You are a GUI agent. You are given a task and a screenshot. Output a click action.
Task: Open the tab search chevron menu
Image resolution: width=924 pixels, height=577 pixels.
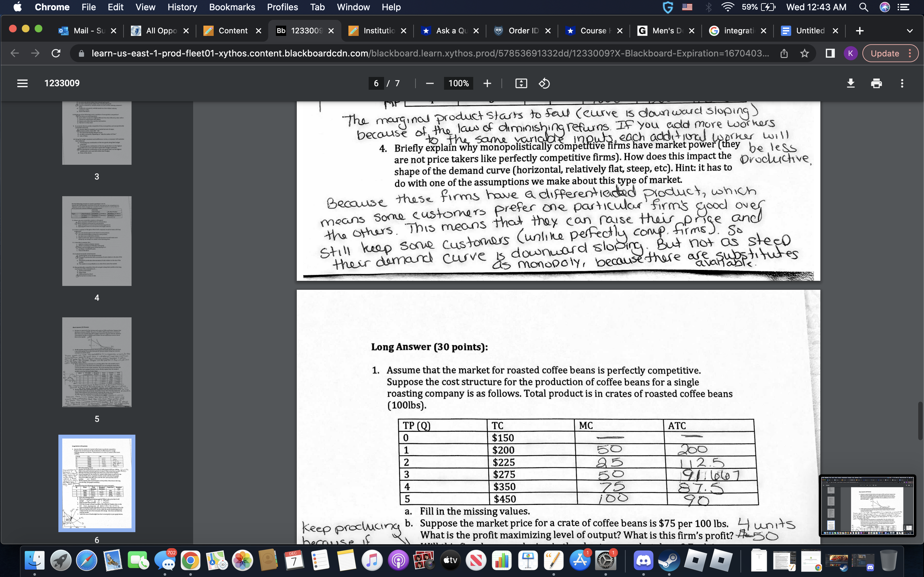point(910,30)
